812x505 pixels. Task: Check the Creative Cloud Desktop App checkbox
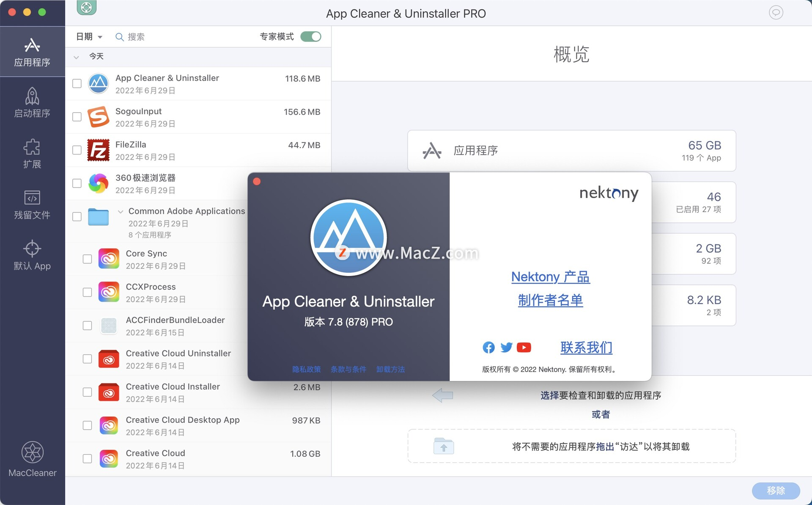[x=87, y=425]
